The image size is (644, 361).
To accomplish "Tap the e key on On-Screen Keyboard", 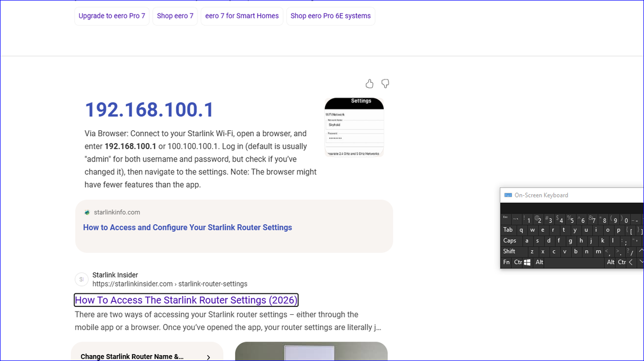I will pos(544,230).
